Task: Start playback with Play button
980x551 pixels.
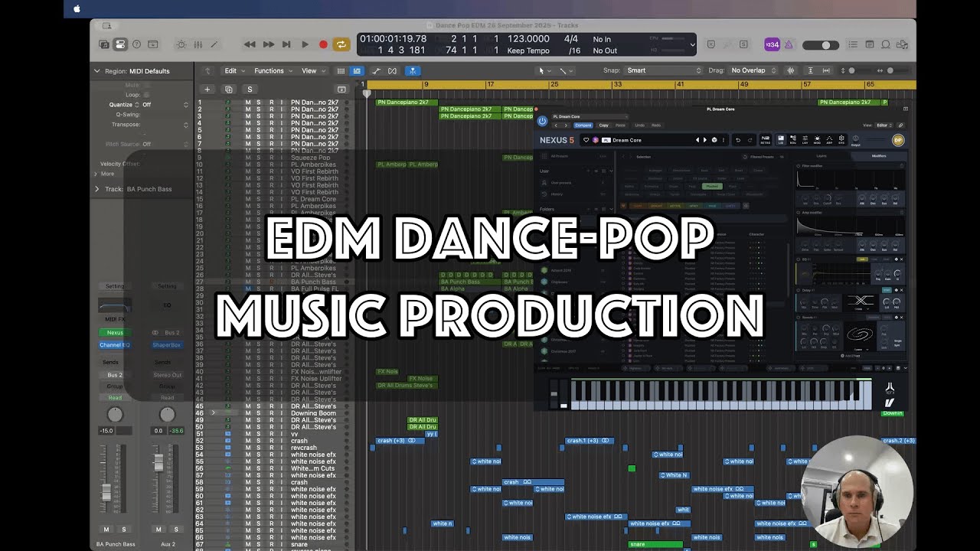Action: [305, 44]
